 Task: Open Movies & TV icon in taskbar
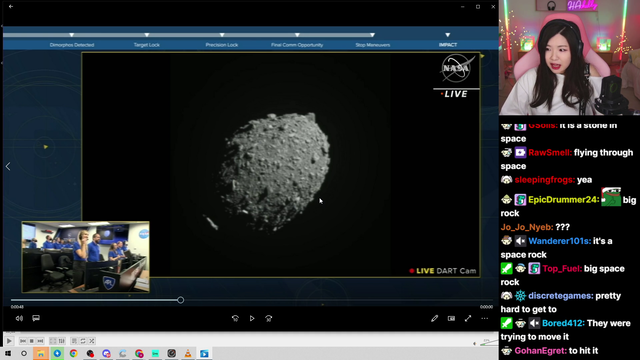204,353
